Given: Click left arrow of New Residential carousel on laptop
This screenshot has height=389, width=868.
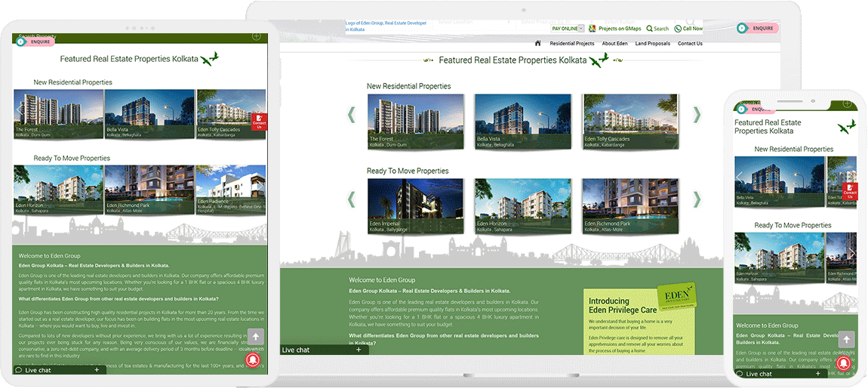Looking at the screenshot, I should [351, 115].
